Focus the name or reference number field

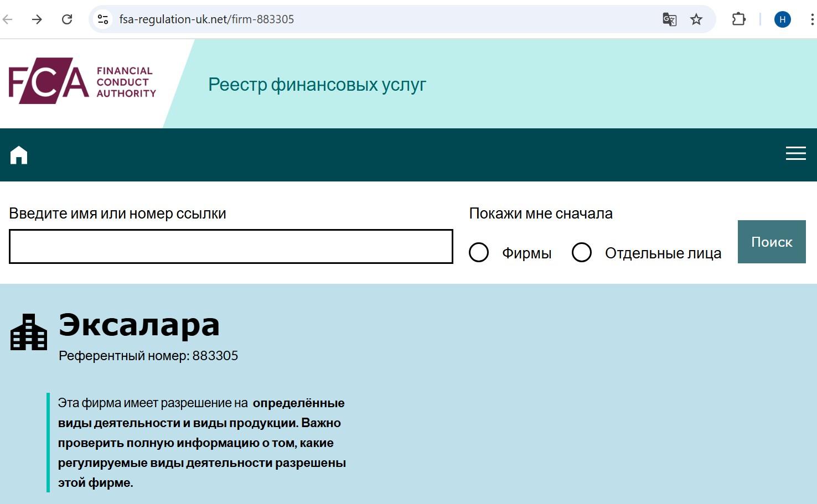(x=231, y=247)
